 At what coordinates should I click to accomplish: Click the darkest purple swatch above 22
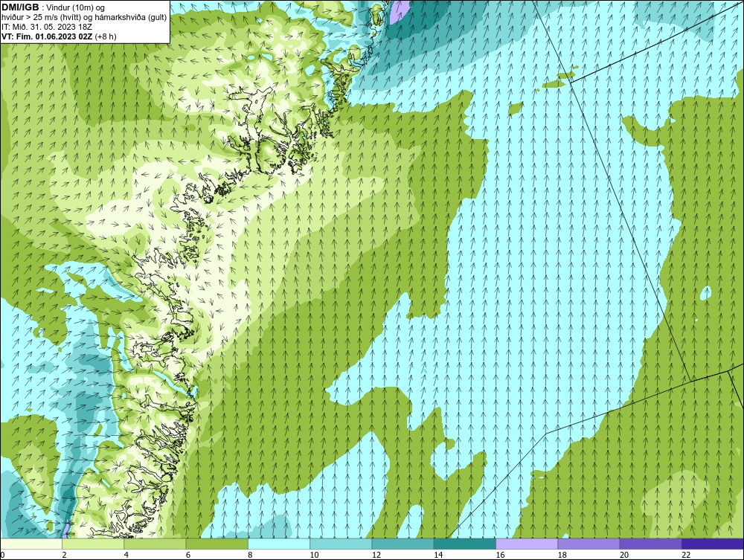713,544
